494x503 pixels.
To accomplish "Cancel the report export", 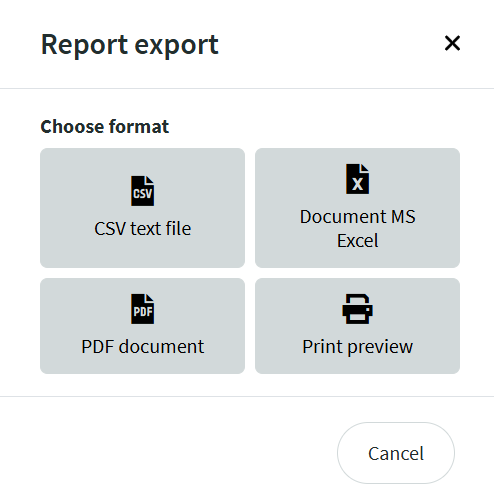I will click(396, 453).
